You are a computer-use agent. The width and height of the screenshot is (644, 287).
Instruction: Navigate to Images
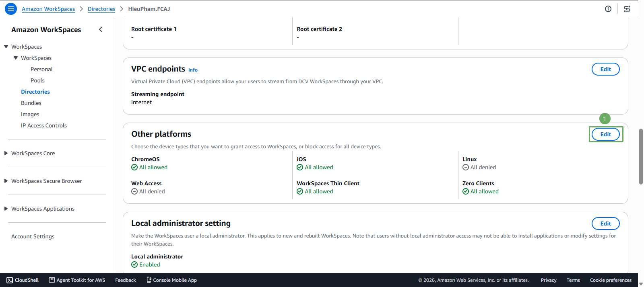pos(30,114)
